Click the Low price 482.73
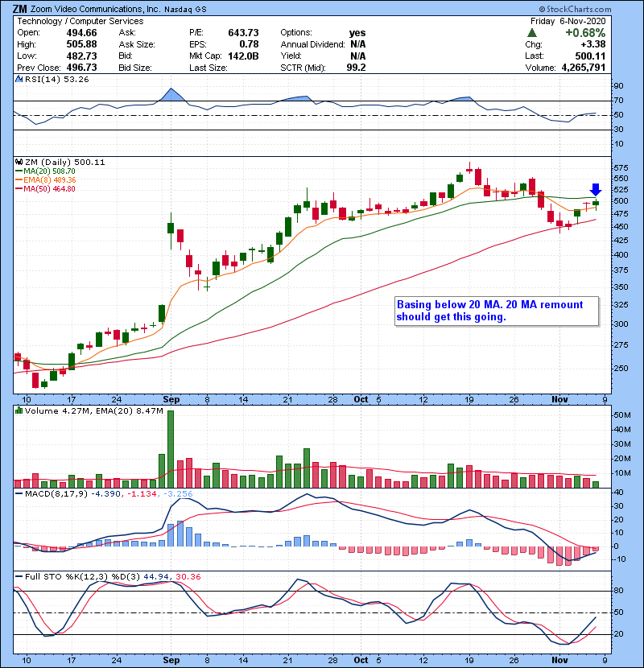This screenshot has height=668, width=644. (x=81, y=56)
